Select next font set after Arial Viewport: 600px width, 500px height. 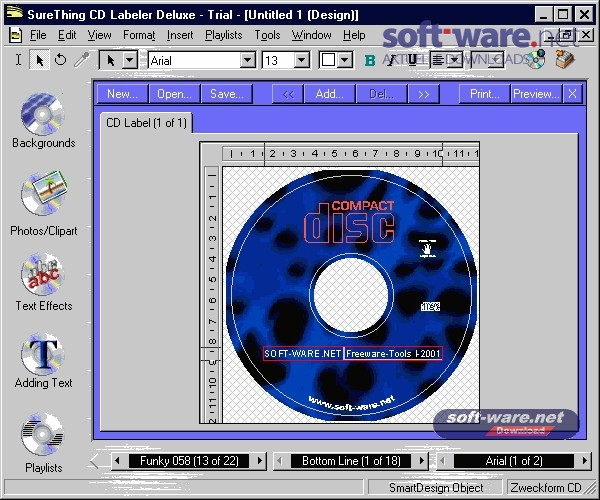(x=585, y=461)
